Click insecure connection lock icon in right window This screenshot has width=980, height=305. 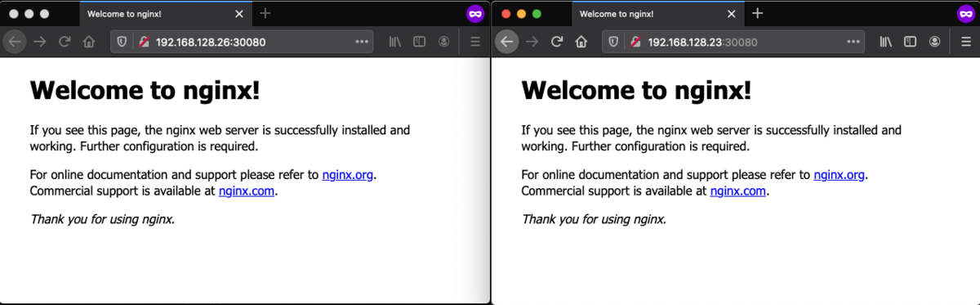[635, 42]
